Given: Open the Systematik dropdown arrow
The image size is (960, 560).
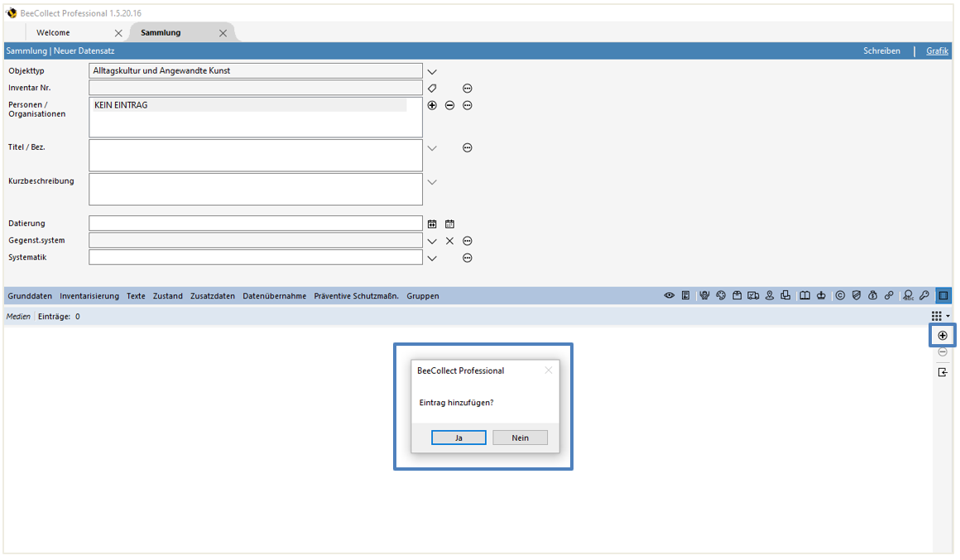Looking at the screenshot, I should (432, 258).
